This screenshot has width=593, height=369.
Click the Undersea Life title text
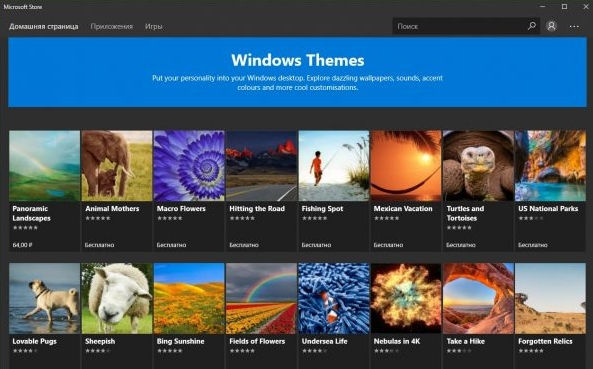pyautogui.click(x=324, y=341)
